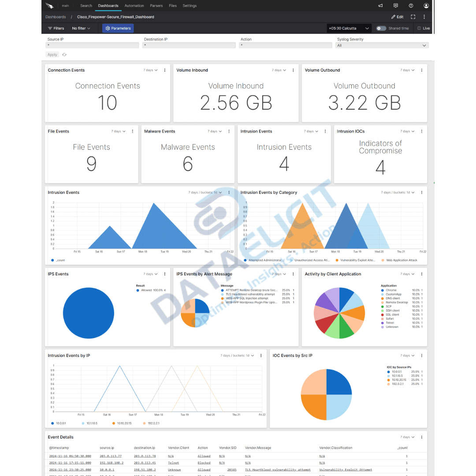Viewport: 476px width, 476px height.
Task: Click the refresh icon beside Apply
Action: tap(64, 54)
